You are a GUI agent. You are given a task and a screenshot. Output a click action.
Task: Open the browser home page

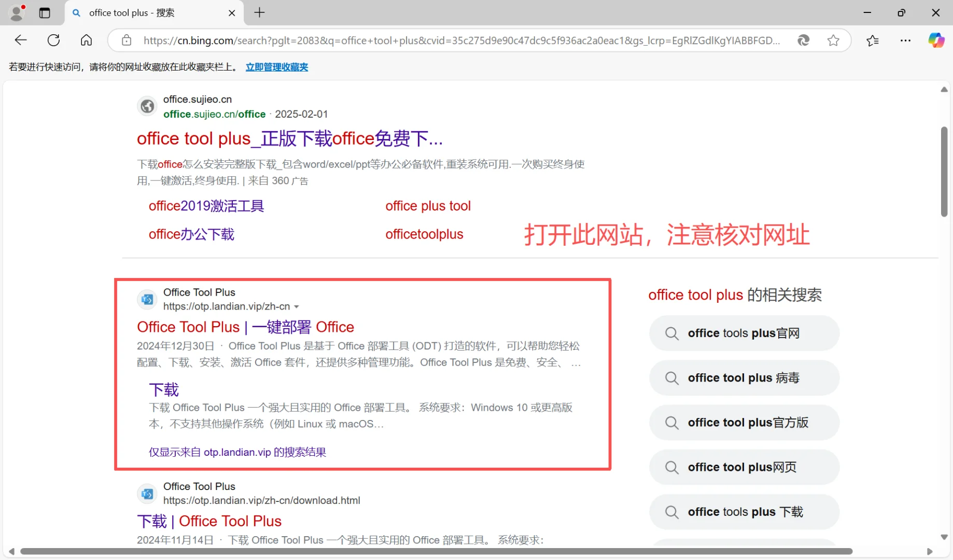[86, 40]
